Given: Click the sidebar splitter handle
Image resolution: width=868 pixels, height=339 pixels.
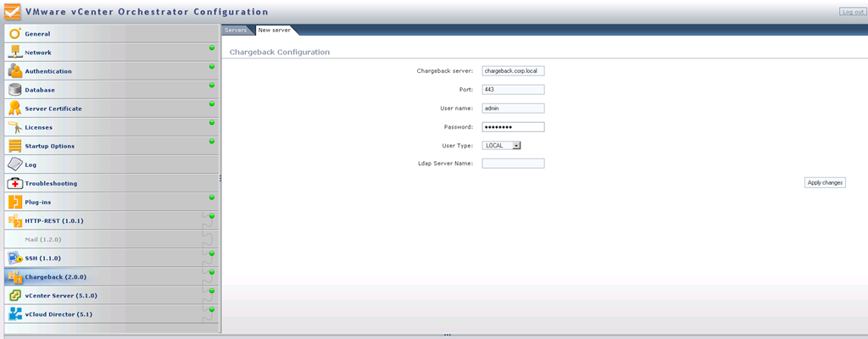Looking at the screenshot, I should pyautogui.click(x=220, y=178).
